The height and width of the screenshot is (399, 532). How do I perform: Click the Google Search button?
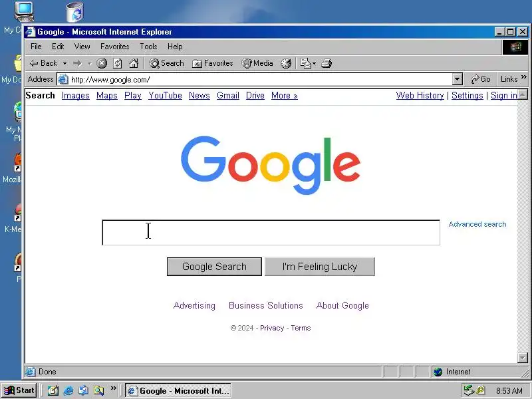click(x=214, y=267)
